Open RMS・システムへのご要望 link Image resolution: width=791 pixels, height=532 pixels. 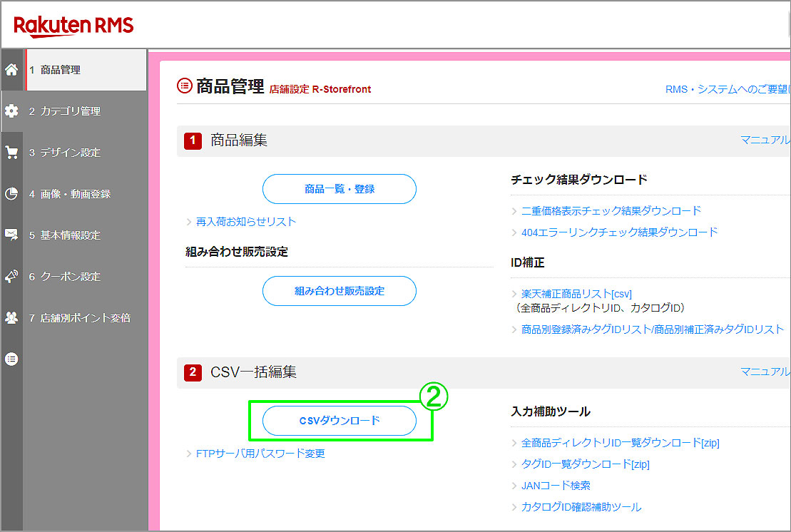(x=728, y=89)
